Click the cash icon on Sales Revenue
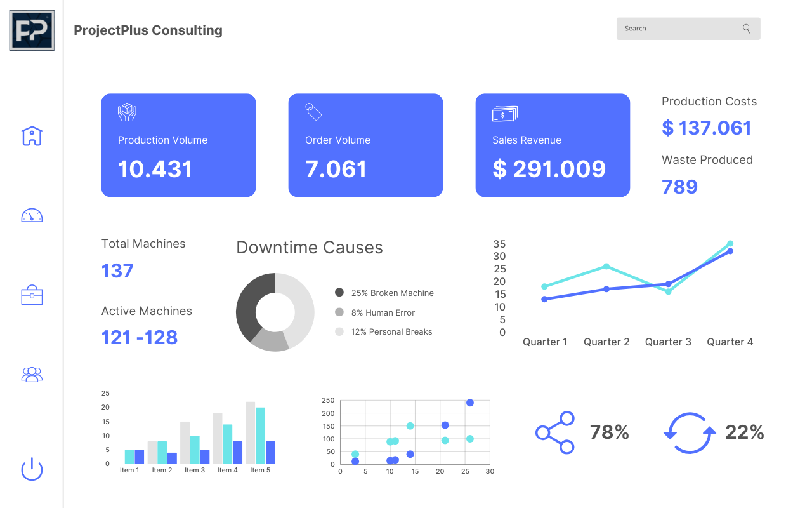Viewport: 812px width, 508px height. click(x=504, y=114)
